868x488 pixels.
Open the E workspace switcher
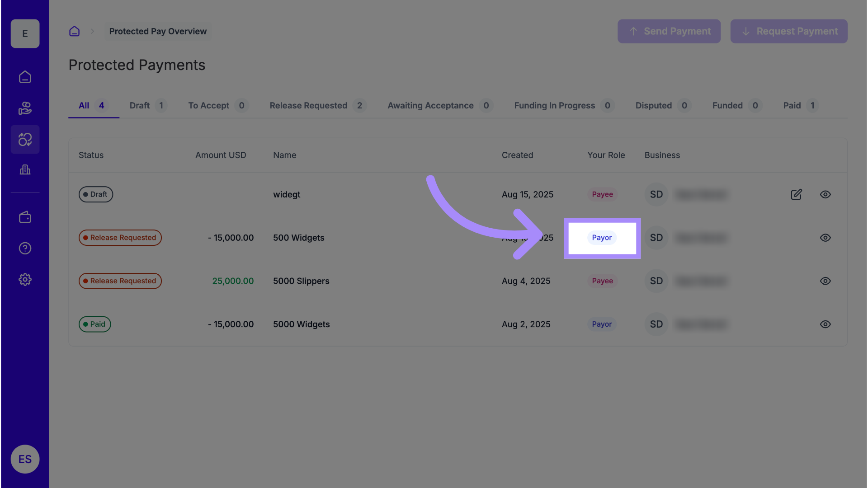click(25, 34)
